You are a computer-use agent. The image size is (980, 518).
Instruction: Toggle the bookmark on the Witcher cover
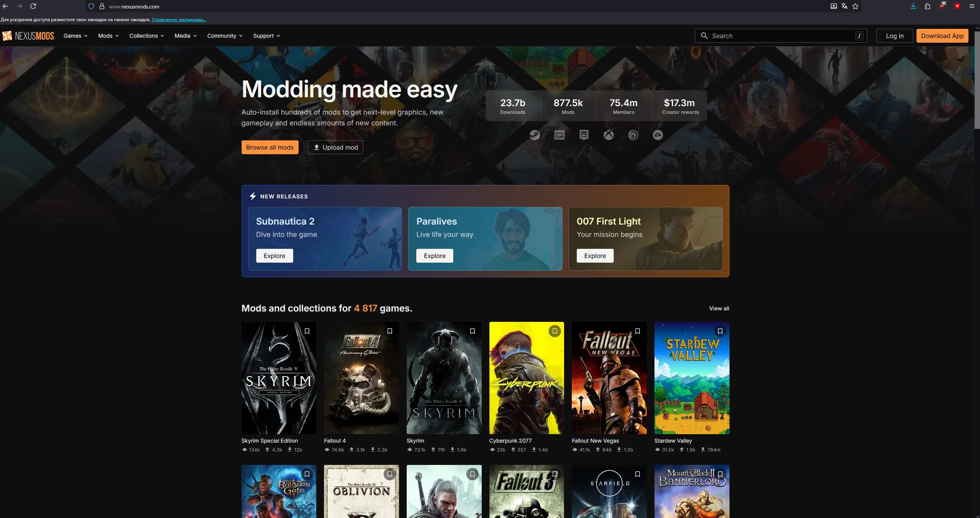(x=472, y=474)
